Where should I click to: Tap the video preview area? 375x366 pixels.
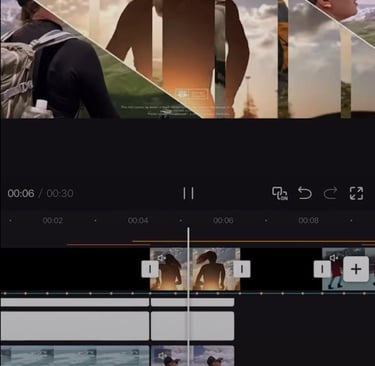[187, 59]
